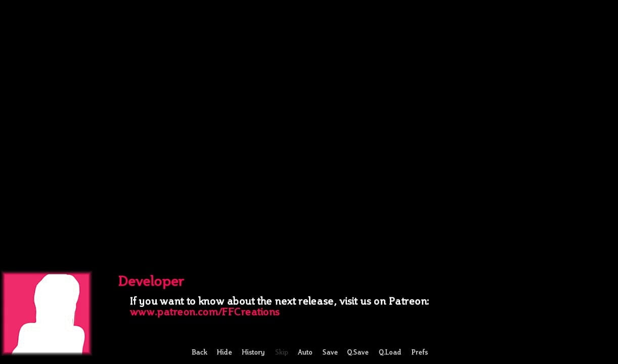Click the Developer silhouette portrait
This screenshot has height=364, width=618.
[x=47, y=313]
